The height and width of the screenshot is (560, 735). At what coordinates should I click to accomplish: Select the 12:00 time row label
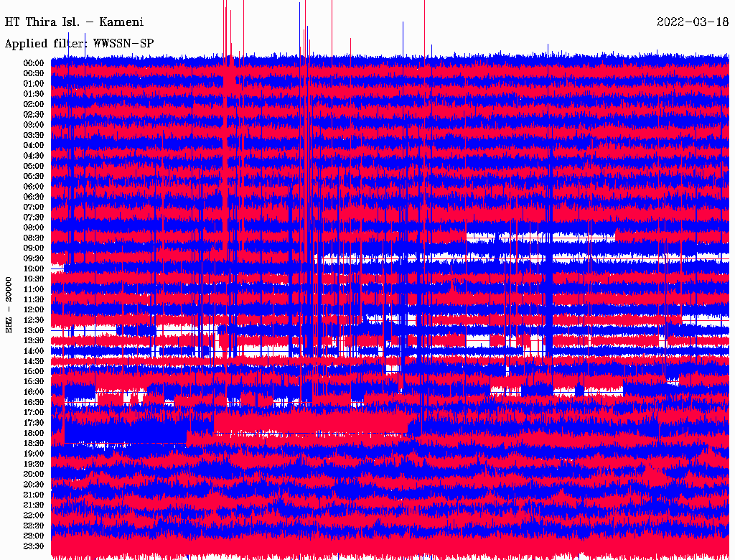34,310
